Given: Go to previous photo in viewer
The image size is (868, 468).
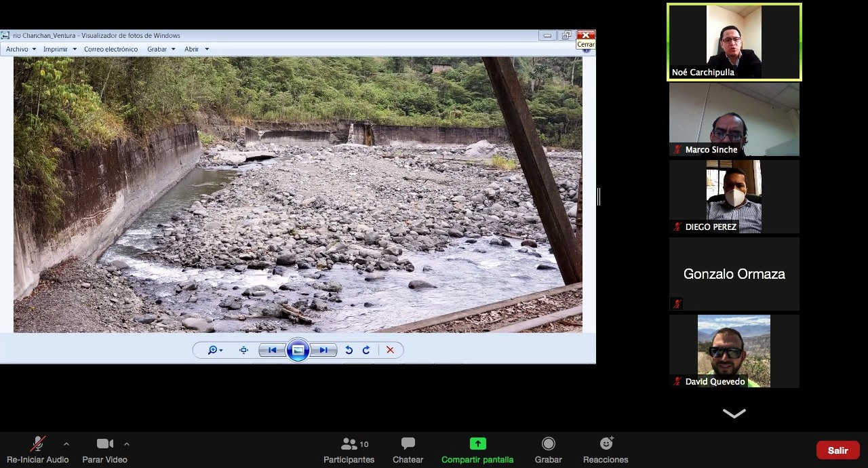Looking at the screenshot, I should pyautogui.click(x=272, y=350).
